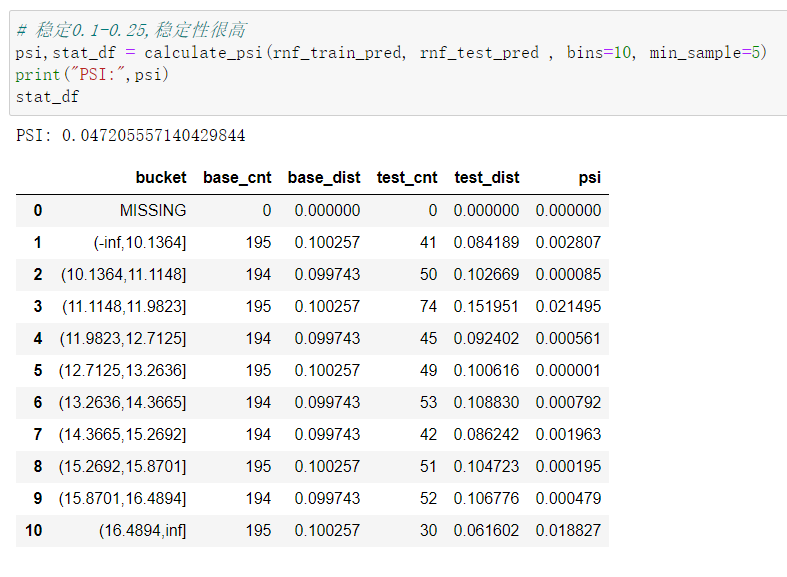The height and width of the screenshot is (577, 787).
Task: Click the code cell input area
Action: pyautogui.click(x=398, y=63)
